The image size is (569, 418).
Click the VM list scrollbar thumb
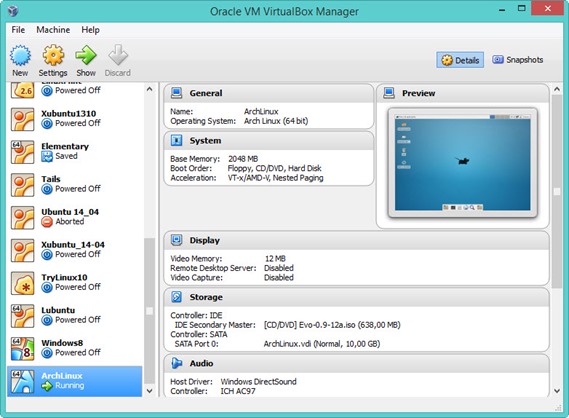point(150,311)
